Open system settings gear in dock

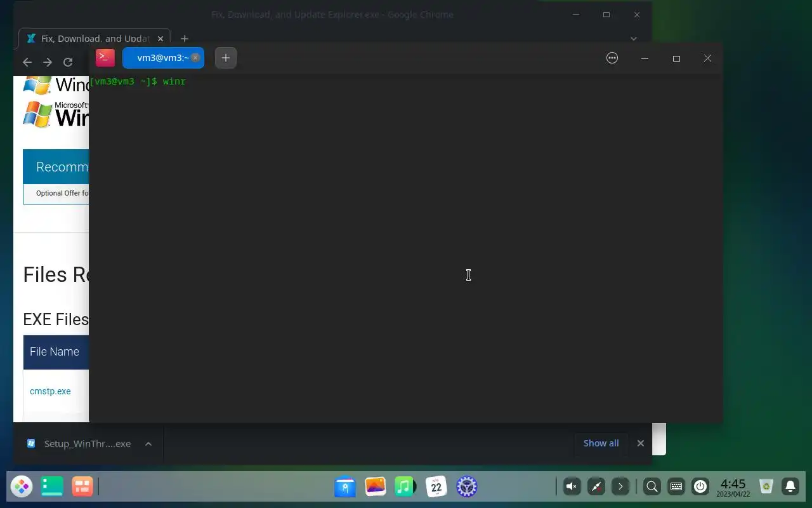click(x=467, y=487)
